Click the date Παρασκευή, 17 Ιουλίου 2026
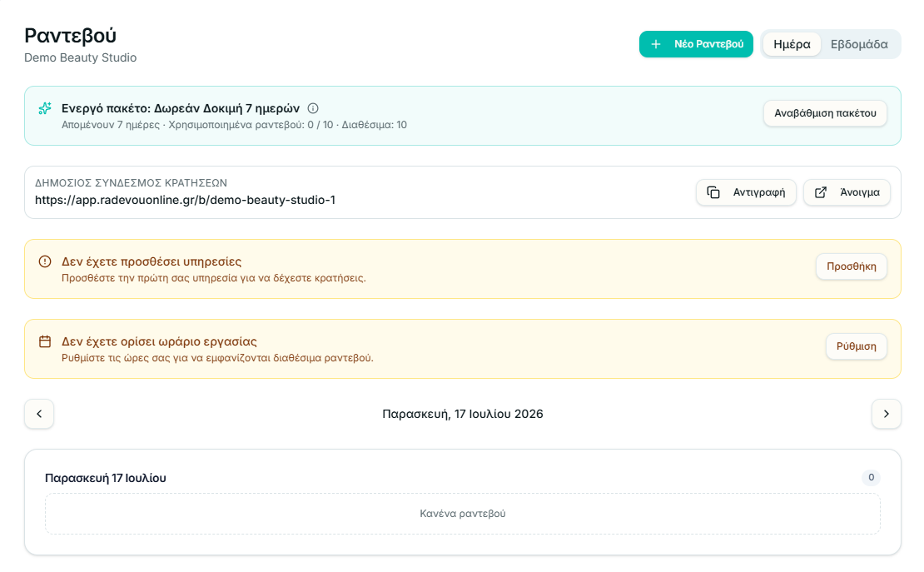This screenshot has width=924, height=572. [463, 414]
